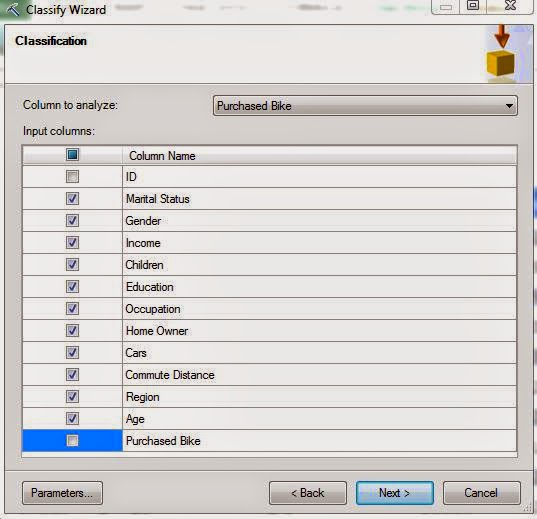Viewport: 537px width, 519px height.
Task: Uncheck the Commute Distance checkbox
Action: 72,374
